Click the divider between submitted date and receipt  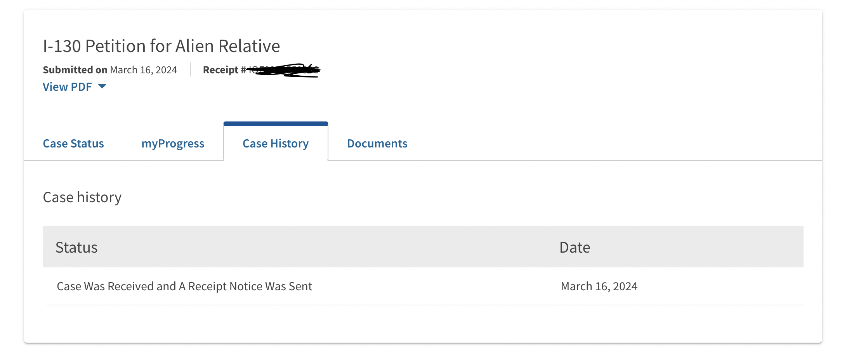pos(190,70)
